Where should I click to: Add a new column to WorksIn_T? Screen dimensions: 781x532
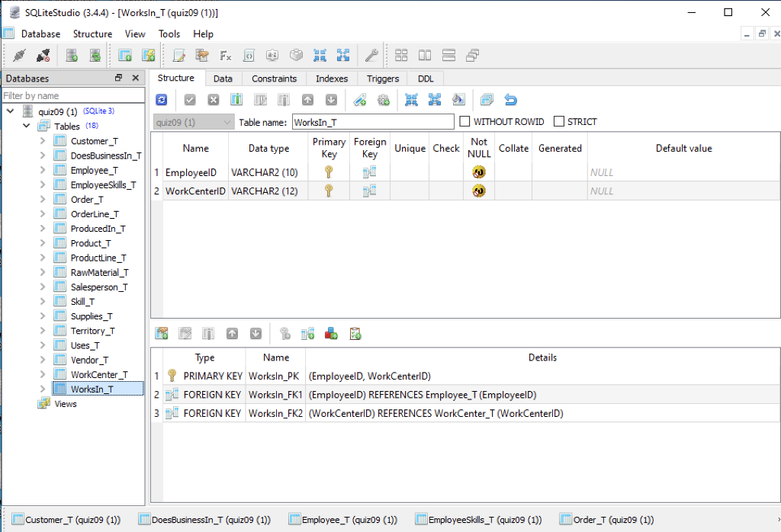[237, 99]
